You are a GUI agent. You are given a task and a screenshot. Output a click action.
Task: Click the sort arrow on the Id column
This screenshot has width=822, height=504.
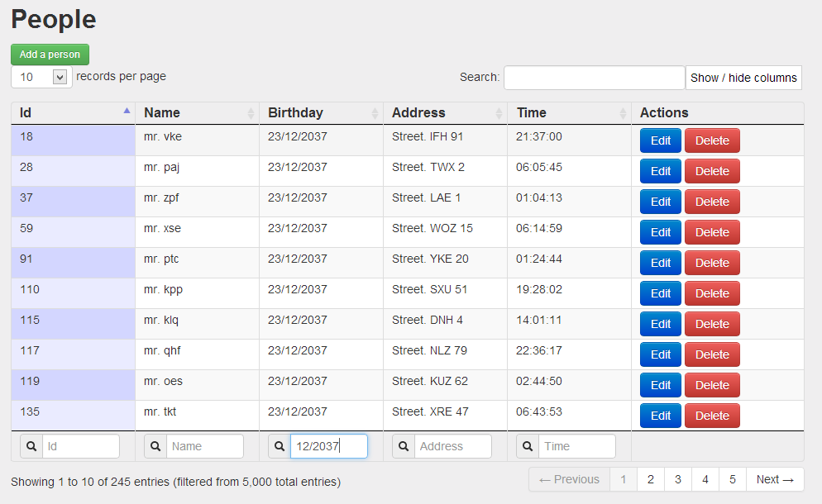click(x=126, y=110)
